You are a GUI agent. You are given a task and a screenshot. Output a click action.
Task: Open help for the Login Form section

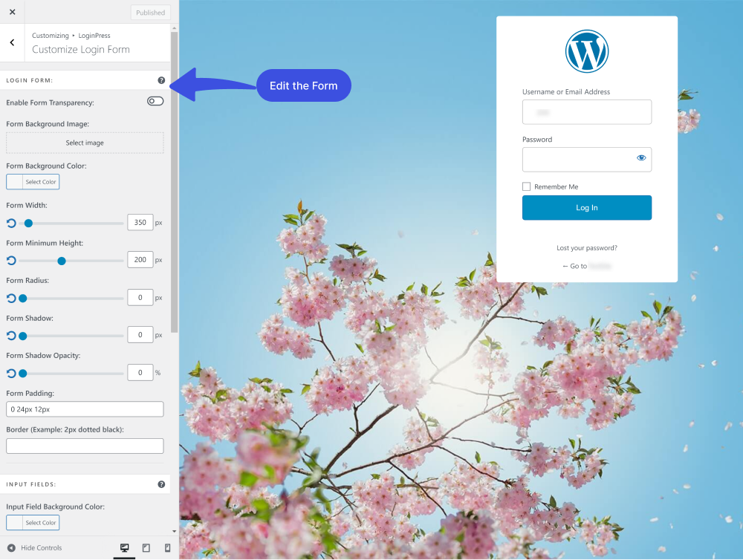click(x=161, y=80)
